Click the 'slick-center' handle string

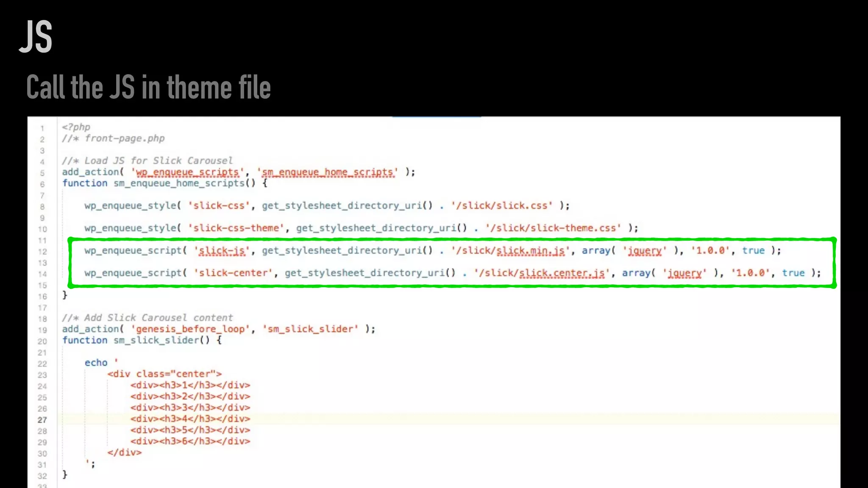pos(233,273)
